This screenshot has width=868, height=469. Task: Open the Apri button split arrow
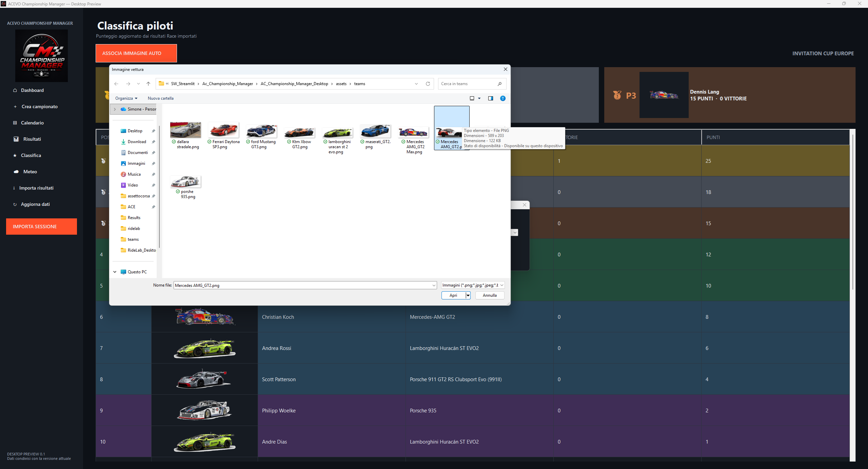468,295
